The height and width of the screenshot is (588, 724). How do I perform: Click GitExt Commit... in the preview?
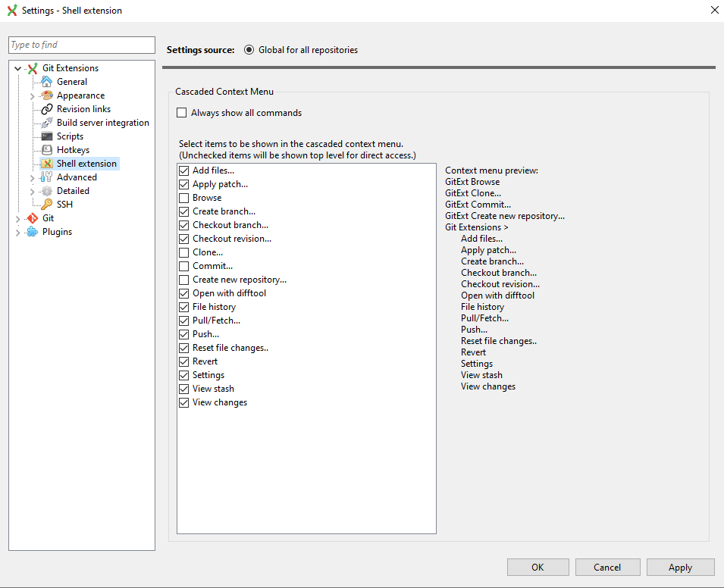click(x=478, y=205)
